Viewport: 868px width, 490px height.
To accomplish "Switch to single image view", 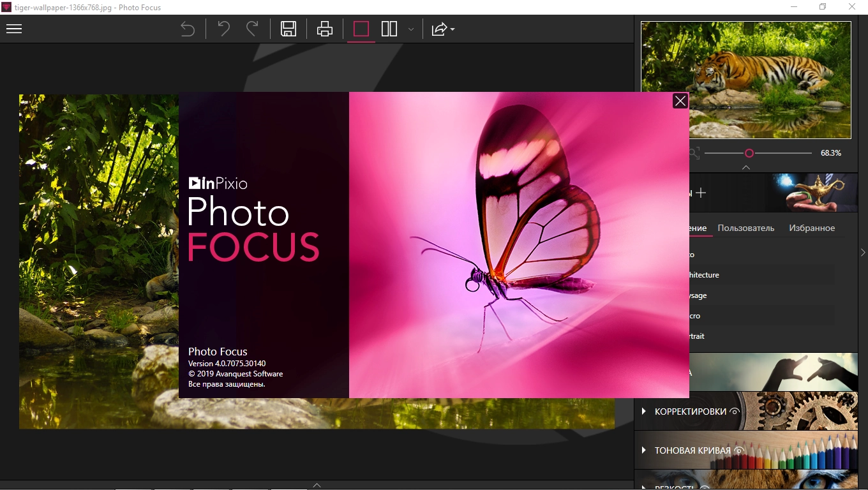I will point(361,29).
